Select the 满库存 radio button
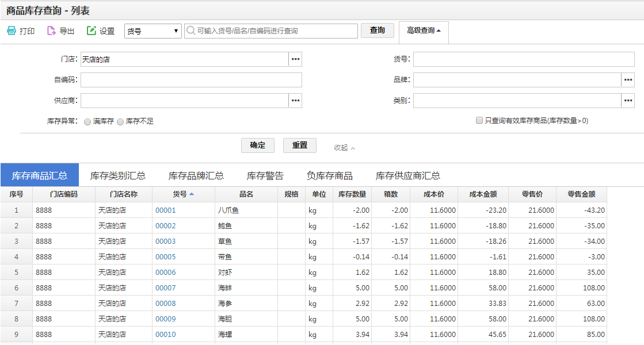This screenshot has height=345, width=644. pyautogui.click(x=87, y=122)
